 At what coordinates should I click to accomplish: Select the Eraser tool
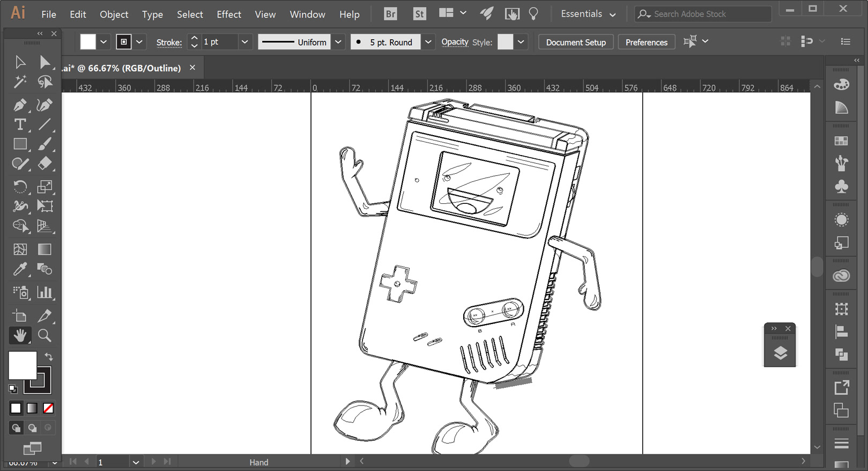pyautogui.click(x=45, y=163)
